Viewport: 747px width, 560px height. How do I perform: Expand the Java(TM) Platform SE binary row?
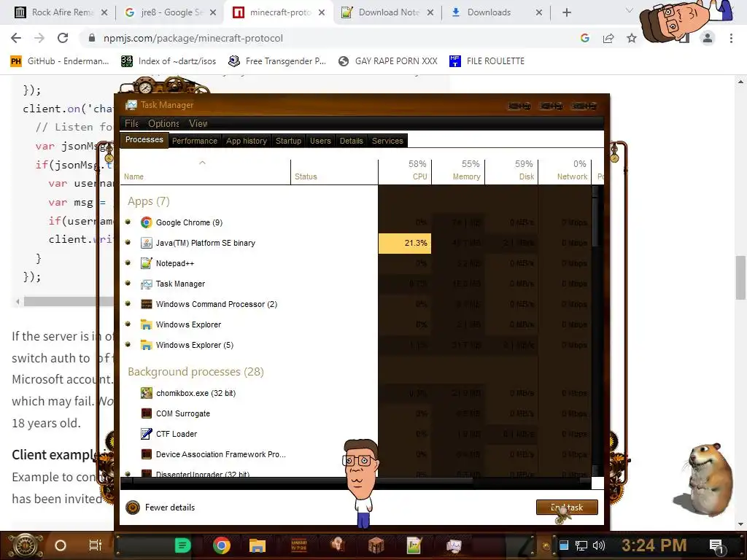128,242
